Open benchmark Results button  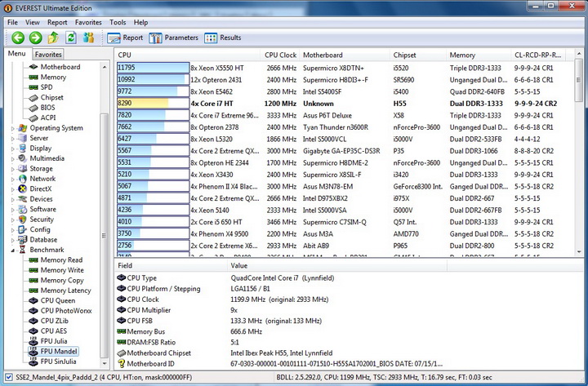click(223, 38)
